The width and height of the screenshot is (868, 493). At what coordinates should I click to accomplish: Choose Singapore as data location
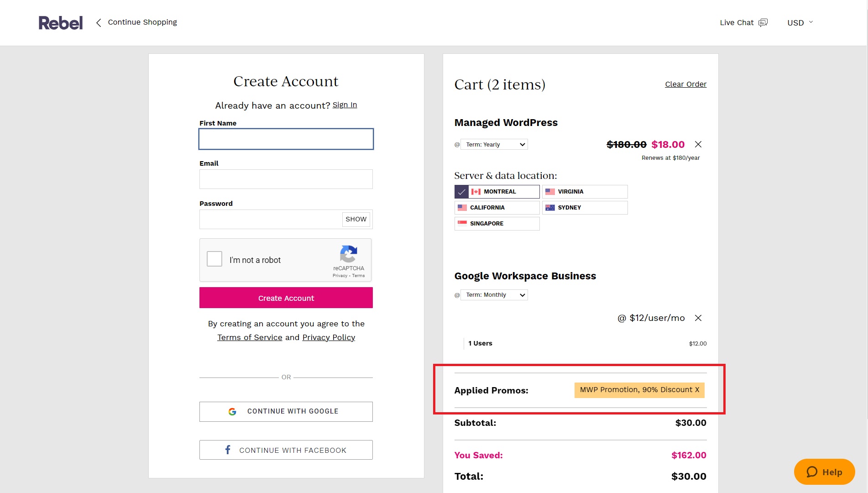497,224
